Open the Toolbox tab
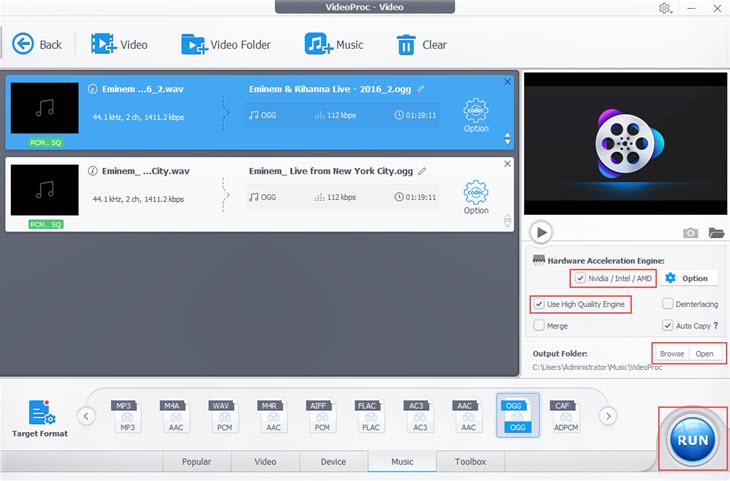 tap(470, 461)
